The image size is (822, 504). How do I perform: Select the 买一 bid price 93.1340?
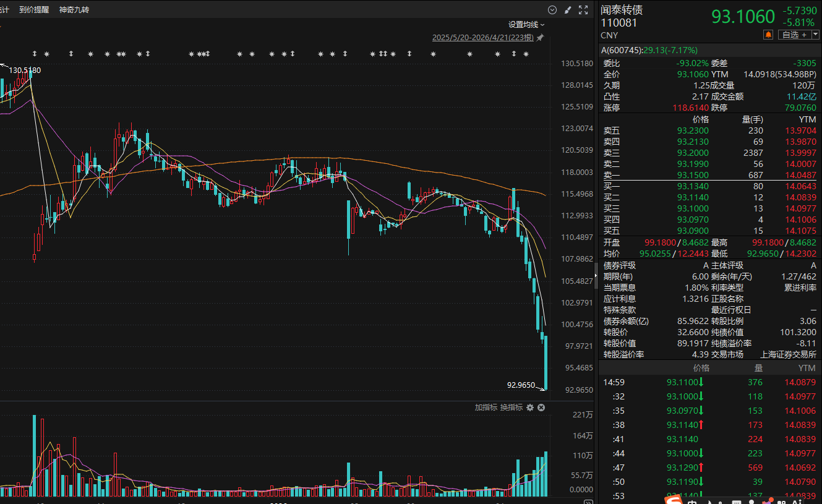[693, 186]
